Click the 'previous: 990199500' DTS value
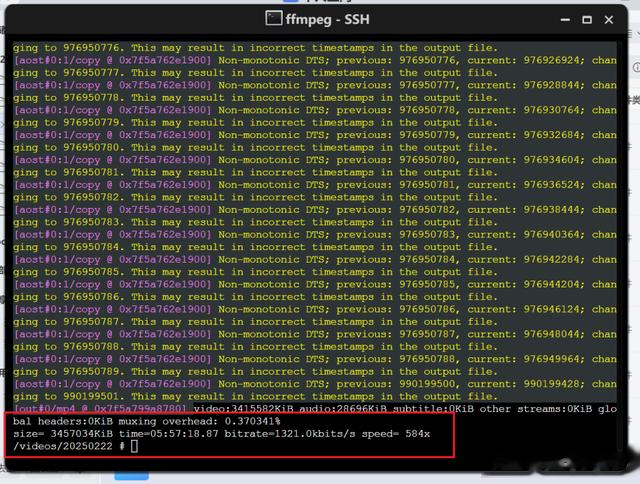 pos(398,384)
